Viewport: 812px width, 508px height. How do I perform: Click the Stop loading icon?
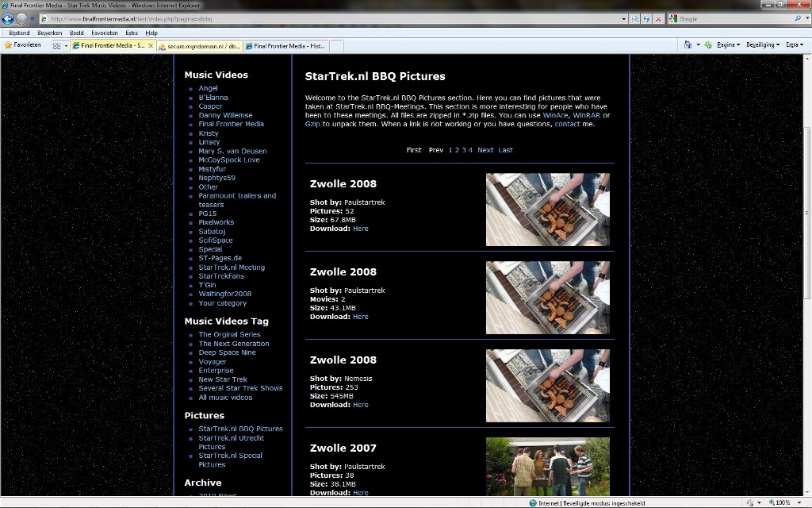point(658,19)
